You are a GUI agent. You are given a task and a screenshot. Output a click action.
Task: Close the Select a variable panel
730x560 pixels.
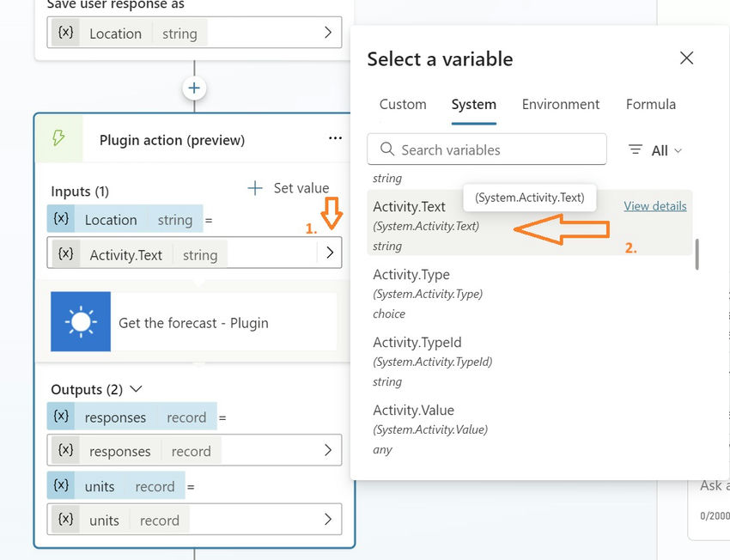pos(686,58)
